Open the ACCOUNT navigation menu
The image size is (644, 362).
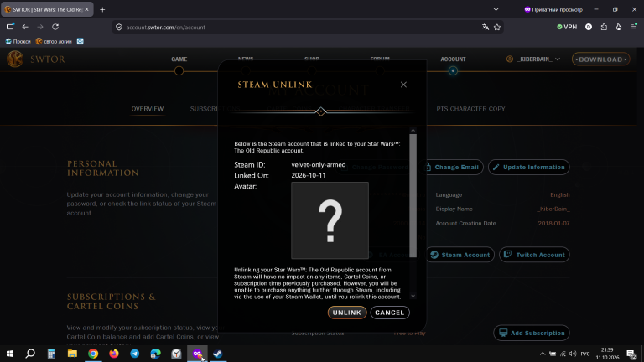point(453,59)
